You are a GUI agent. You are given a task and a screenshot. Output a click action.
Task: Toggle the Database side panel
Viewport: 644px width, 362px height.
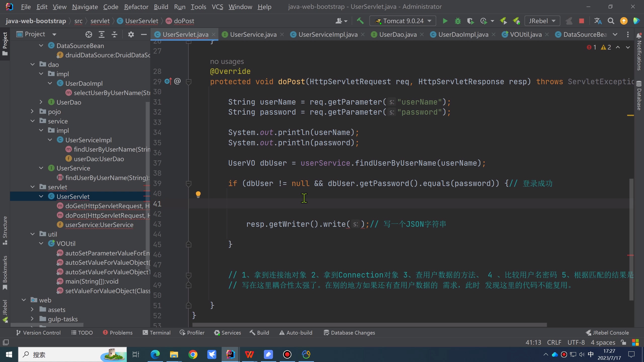click(639, 96)
